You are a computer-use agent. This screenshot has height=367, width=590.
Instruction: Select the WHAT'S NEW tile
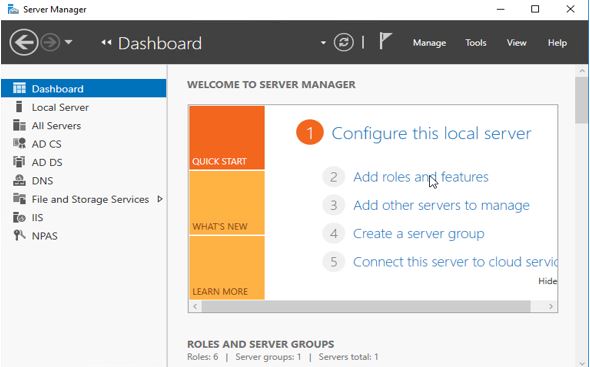pyautogui.click(x=227, y=203)
